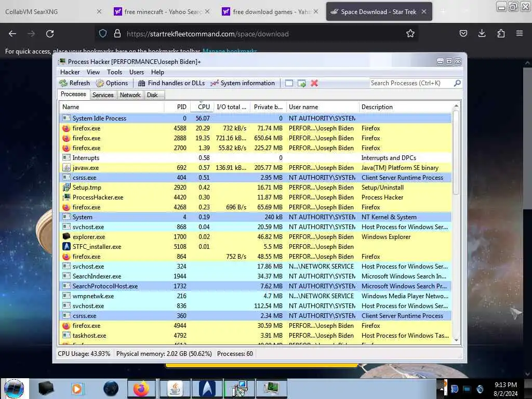Open the Firefox extensions icon

click(501, 33)
